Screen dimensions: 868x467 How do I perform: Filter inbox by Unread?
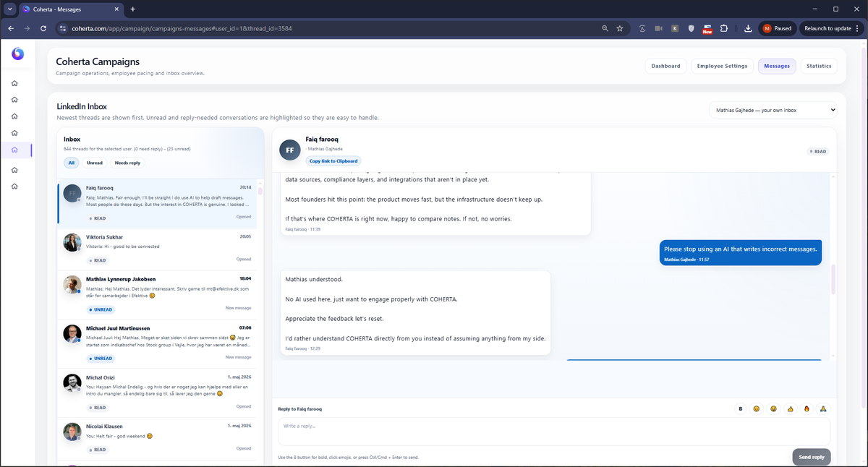coord(95,163)
